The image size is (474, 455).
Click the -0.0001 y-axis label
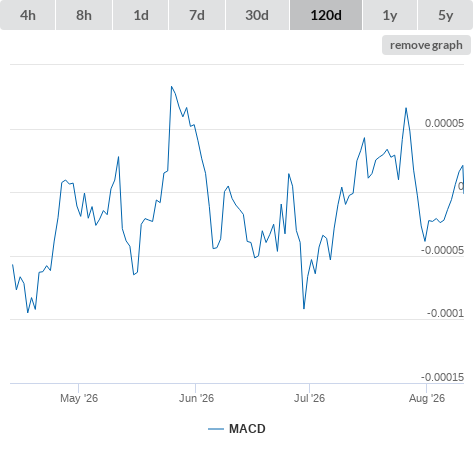[445, 313]
